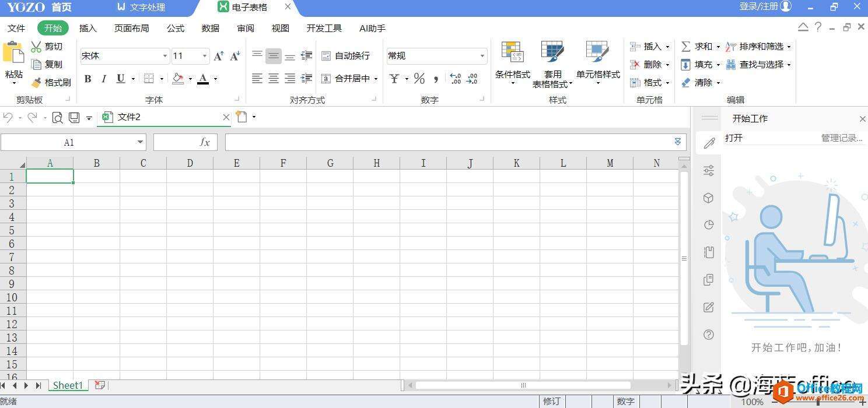Toggle bold formatting
The width and height of the screenshot is (868, 408).
(87, 79)
